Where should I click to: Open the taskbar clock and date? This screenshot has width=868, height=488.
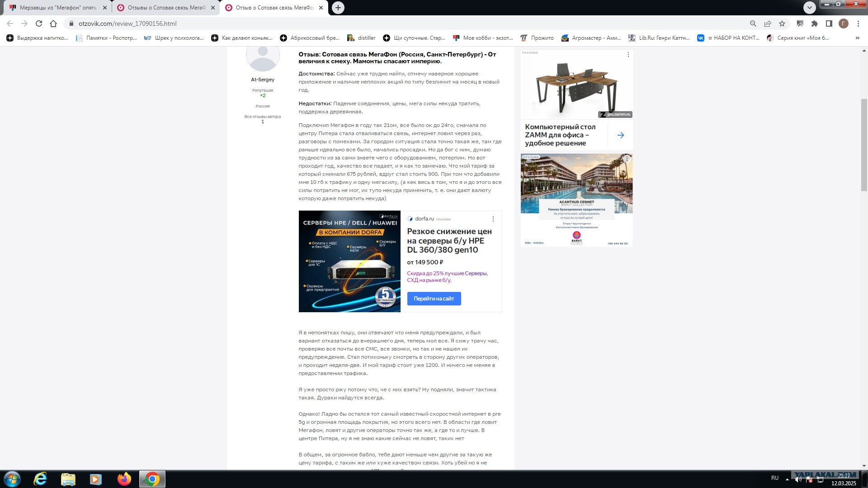(844, 479)
